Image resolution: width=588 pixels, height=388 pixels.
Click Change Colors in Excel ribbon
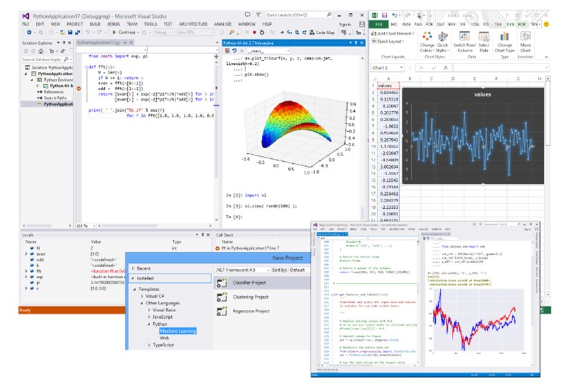(426, 42)
